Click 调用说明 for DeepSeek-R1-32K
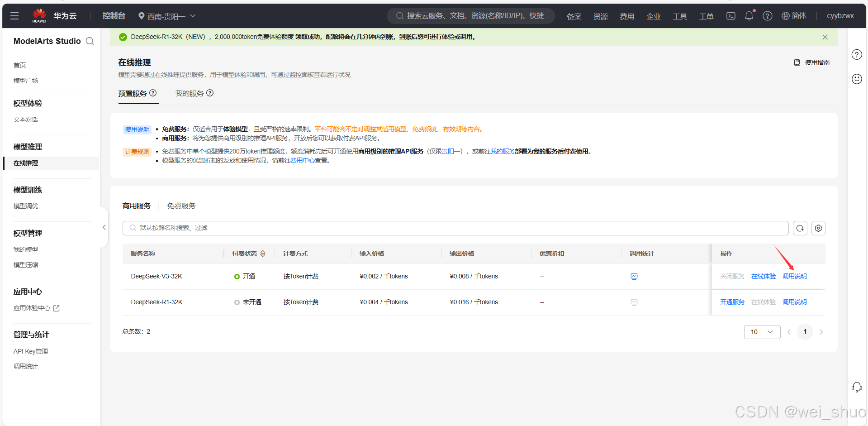The width and height of the screenshot is (868, 426). 795,302
